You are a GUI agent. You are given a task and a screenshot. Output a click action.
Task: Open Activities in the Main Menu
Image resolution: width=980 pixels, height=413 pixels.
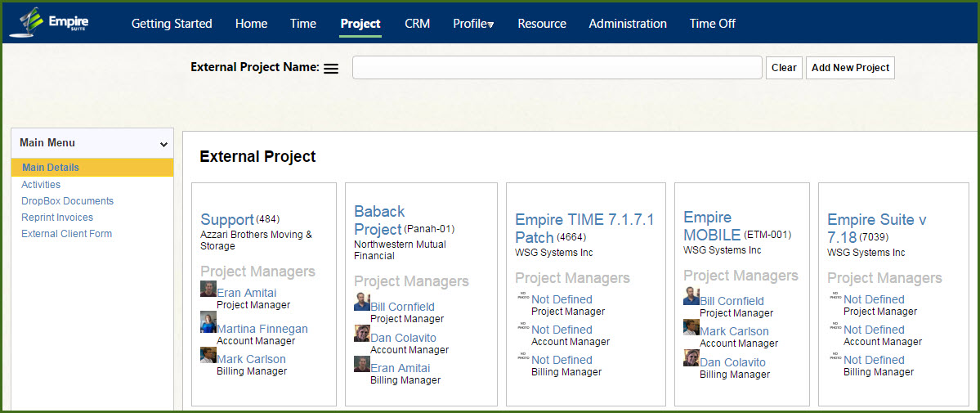41,185
